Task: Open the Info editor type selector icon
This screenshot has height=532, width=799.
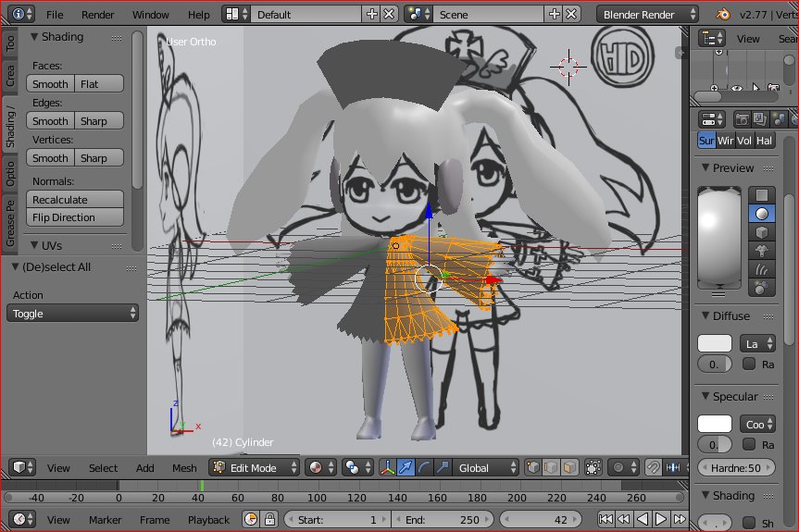Action: (21, 14)
